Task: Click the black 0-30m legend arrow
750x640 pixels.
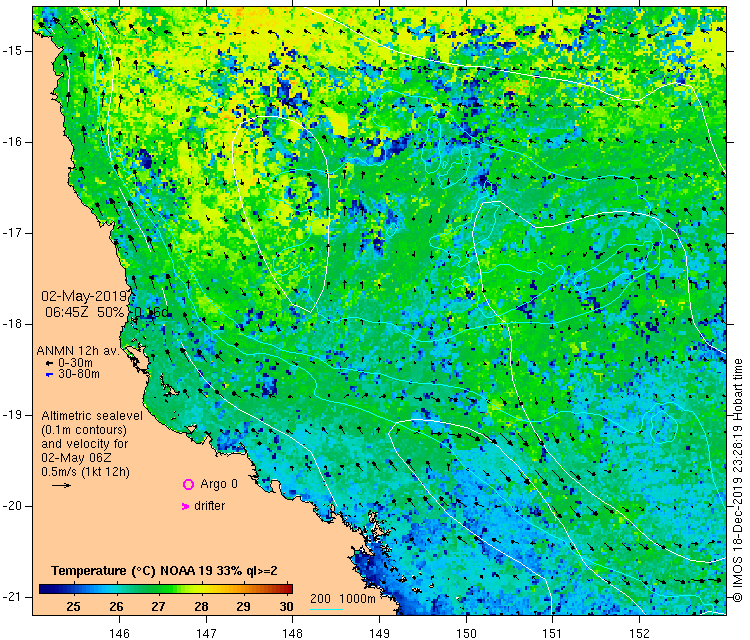Action: coord(49,364)
